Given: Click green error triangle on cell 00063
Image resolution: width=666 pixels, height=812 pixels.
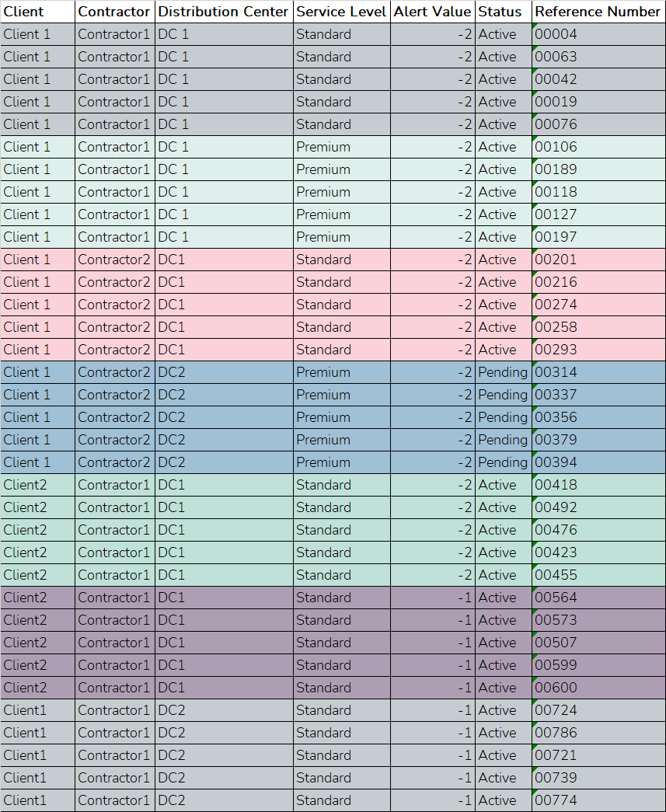Looking at the screenshot, I should pos(535,48).
